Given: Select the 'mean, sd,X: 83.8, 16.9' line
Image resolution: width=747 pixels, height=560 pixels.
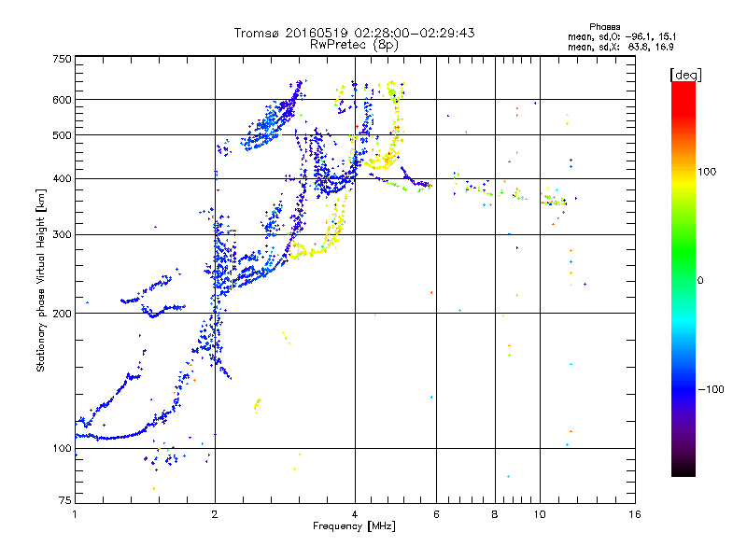Looking at the screenshot, I should tap(620, 47).
